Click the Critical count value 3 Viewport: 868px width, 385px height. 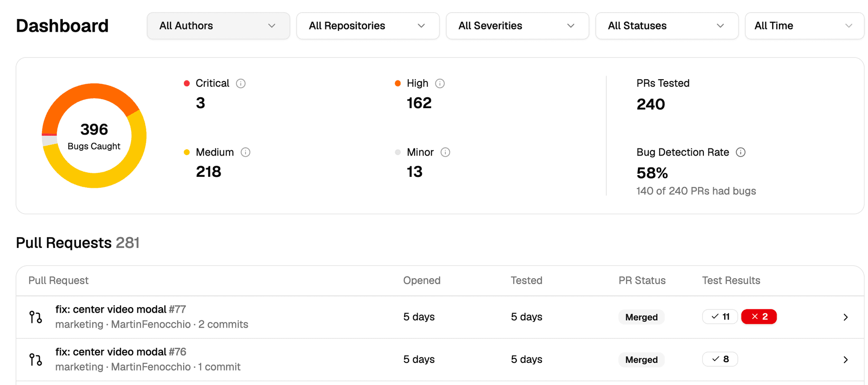[200, 103]
